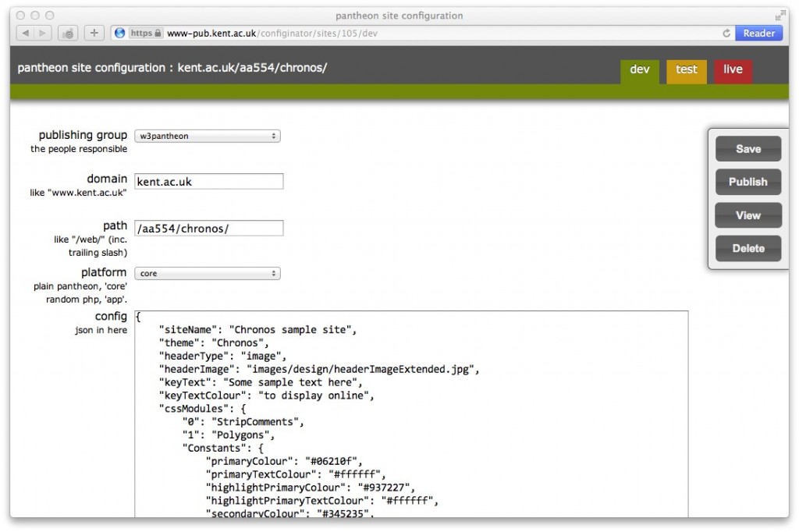Add bookmark with the plus button
This screenshot has width=799, height=532.
pyautogui.click(x=94, y=33)
